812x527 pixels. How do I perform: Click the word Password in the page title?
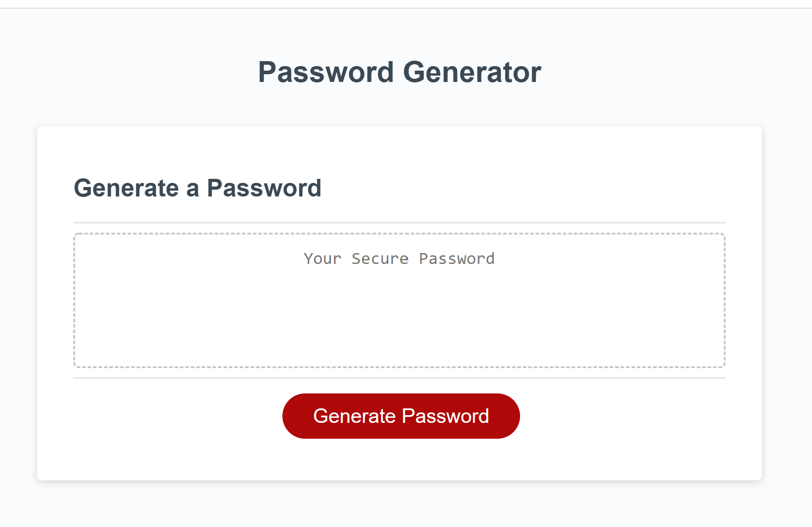[326, 72]
